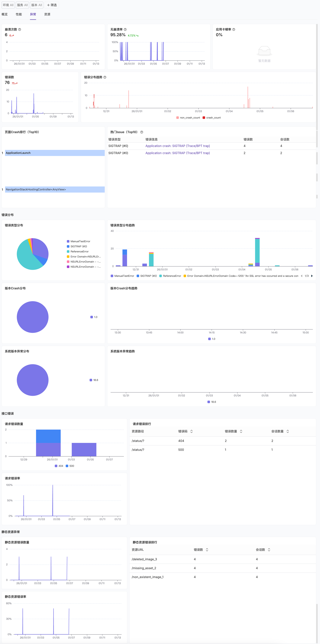Sort static resources by 会话数
The width and height of the screenshot is (320, 644).
coord(269,550)
